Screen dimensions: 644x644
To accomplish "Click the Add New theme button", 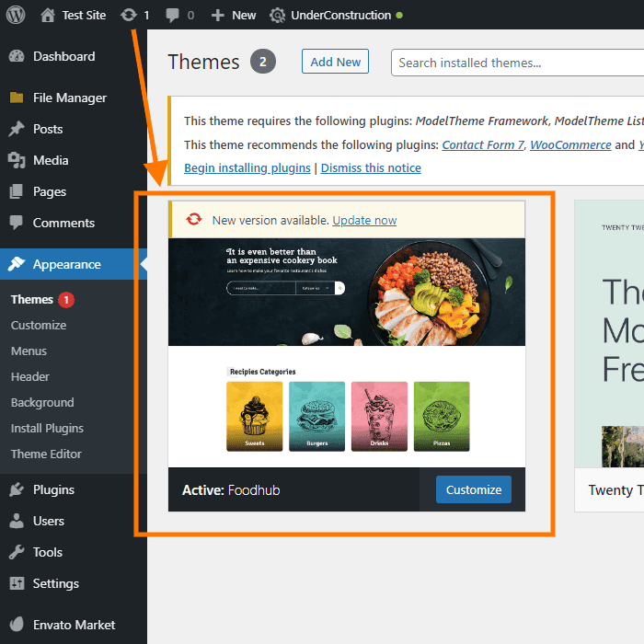I will click(x=335, y=62).
